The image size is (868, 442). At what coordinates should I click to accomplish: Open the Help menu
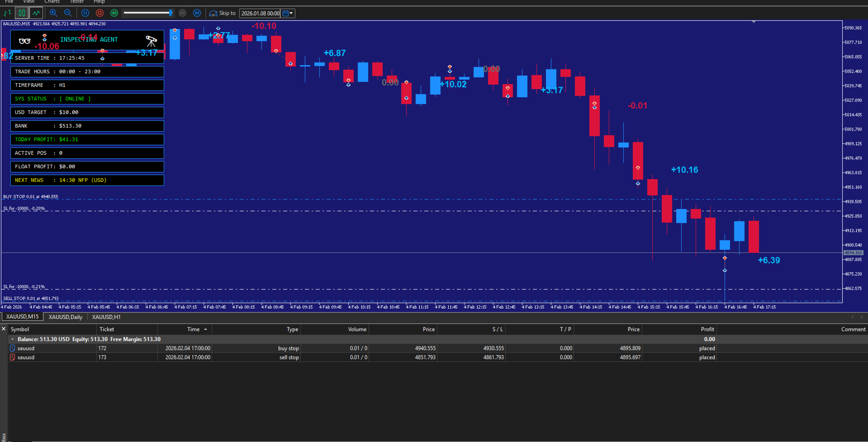coord(99,2)
